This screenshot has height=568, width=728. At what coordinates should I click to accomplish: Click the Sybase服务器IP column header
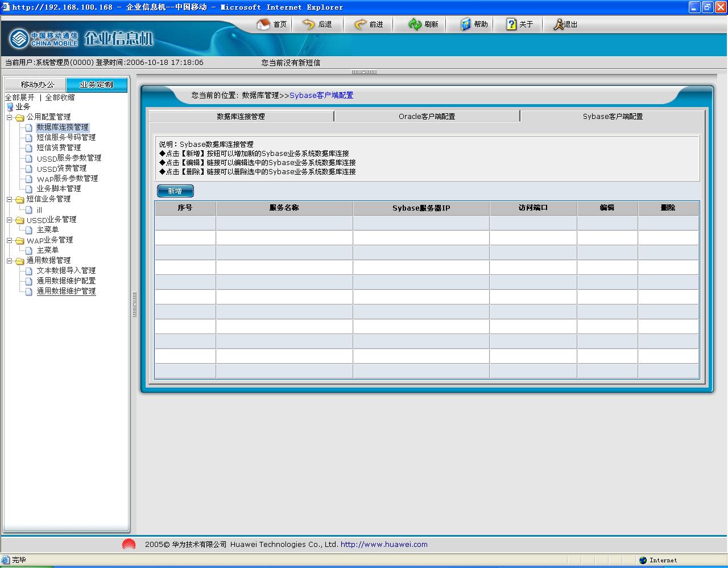[421, 208]
